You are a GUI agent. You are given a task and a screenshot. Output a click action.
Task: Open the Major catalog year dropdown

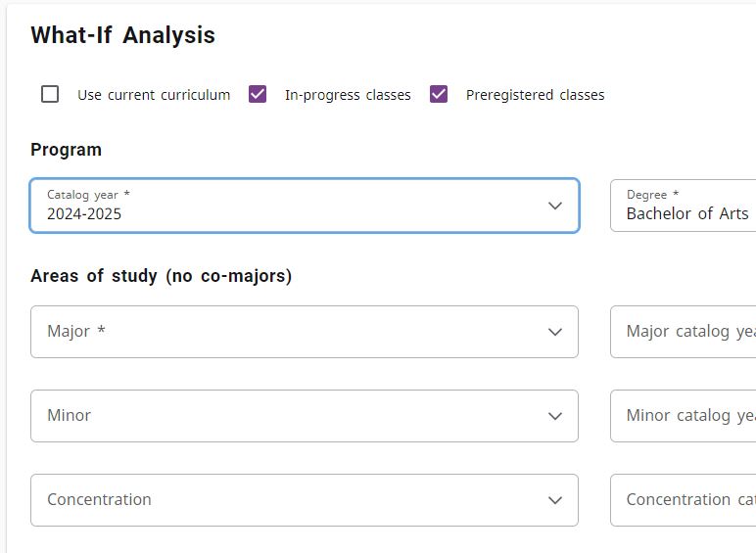click(x=685, y=332)
